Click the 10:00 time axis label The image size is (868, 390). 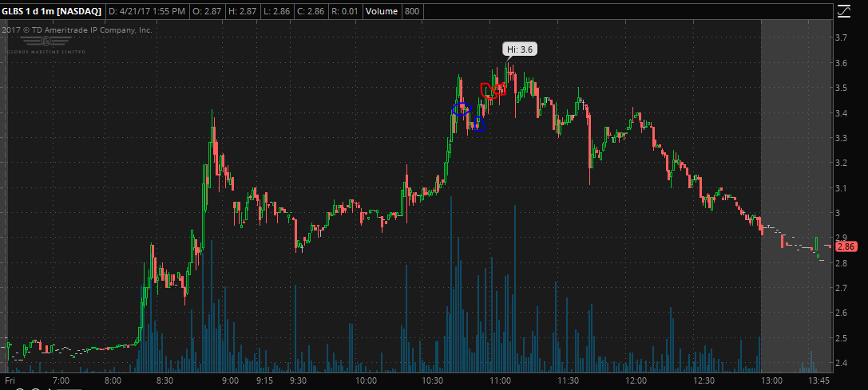(x=366, y=380)
